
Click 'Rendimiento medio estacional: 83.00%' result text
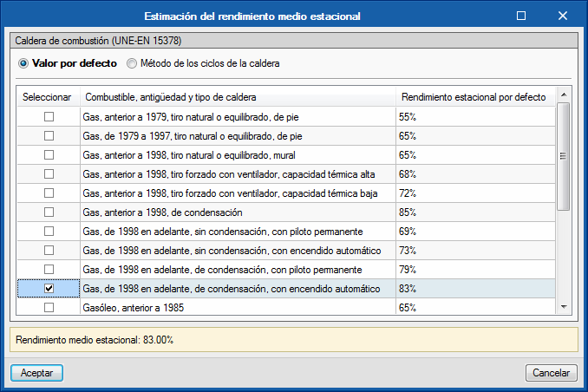click(x=95, y=340)
